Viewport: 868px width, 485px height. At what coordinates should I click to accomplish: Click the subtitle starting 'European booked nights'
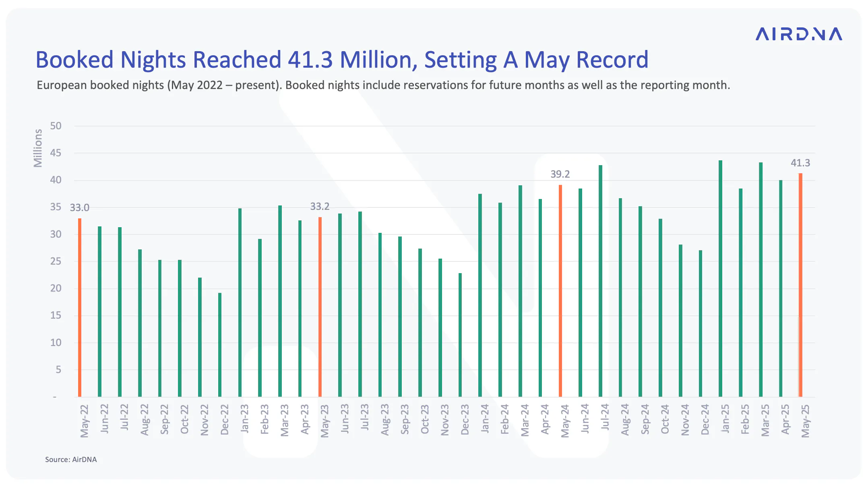(383, 85)
